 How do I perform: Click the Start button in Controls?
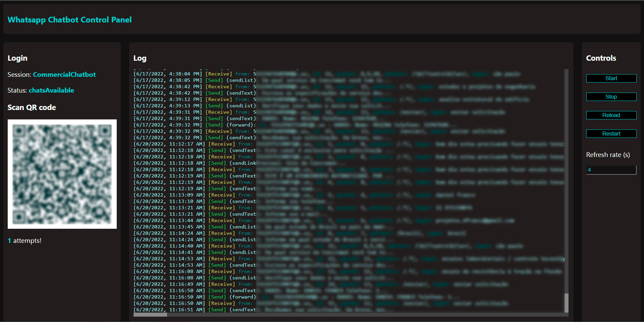(x=611, y=78)
